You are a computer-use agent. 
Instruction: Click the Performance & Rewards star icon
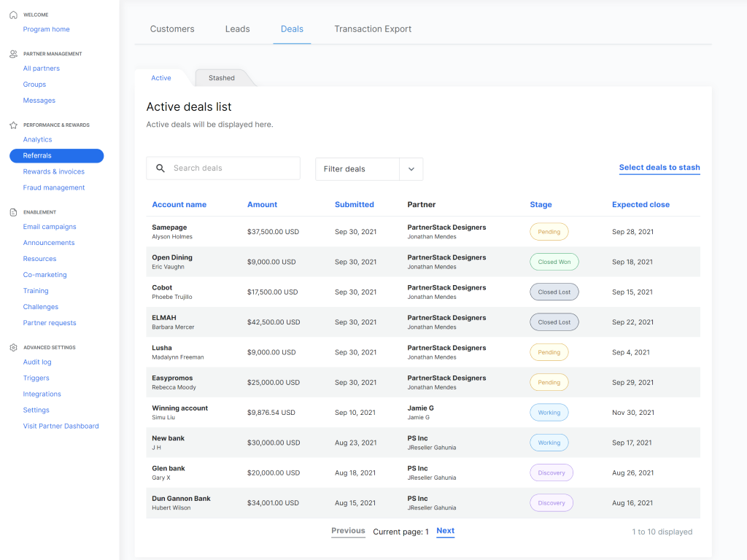coord(13,125)
